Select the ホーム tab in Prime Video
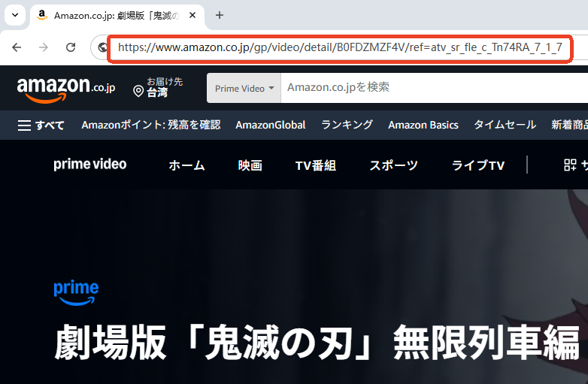 [x=186, y=165]
